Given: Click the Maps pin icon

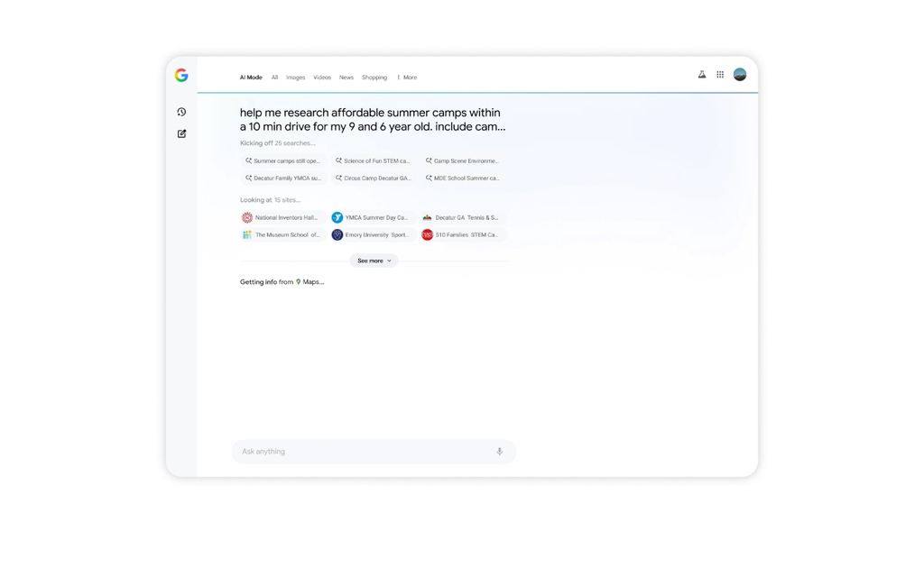Looking at the screenshot, I should (x=299, y=282).
